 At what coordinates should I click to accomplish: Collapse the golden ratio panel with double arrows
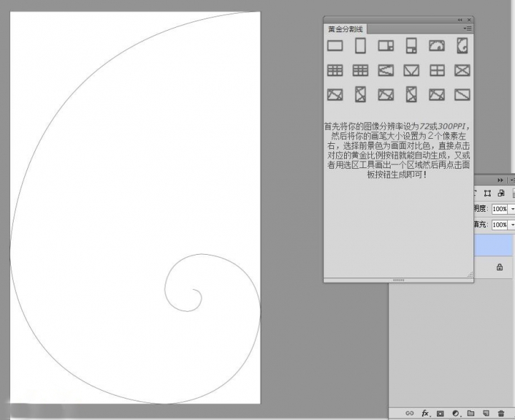coord(460,19)
